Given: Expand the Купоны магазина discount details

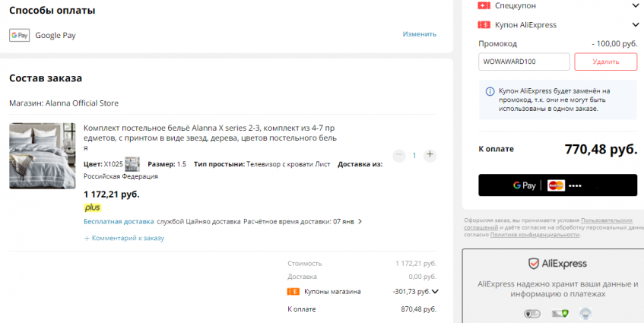Looking at the screenshot, I should 435,291.
